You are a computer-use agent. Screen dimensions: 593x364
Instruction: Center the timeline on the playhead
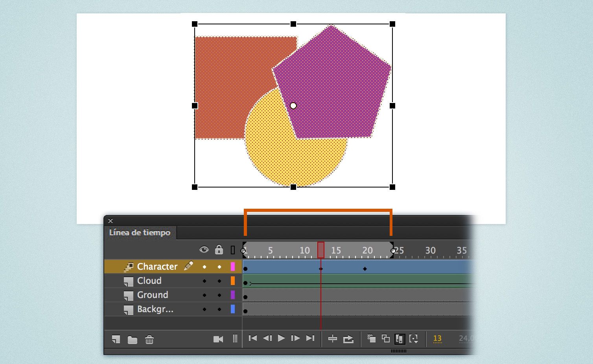tap(333, 339)
